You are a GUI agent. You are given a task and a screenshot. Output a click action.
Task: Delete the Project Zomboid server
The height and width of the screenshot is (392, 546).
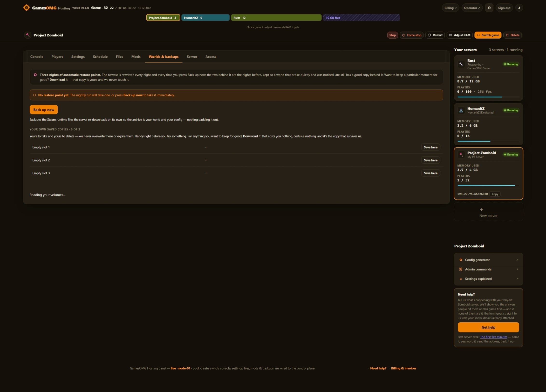[x=512, y=35]
